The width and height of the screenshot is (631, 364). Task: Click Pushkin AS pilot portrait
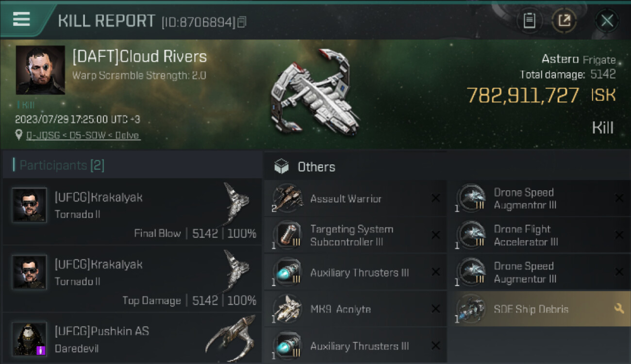30,338
